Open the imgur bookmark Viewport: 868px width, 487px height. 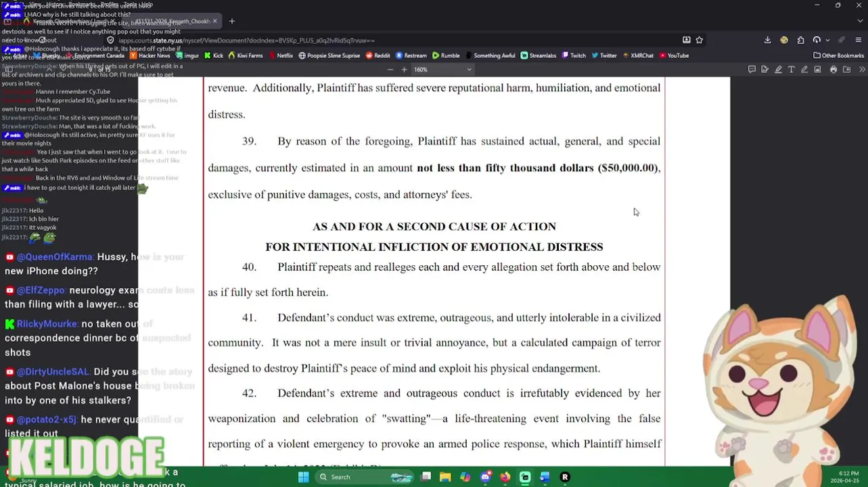(x=187, y=55)
